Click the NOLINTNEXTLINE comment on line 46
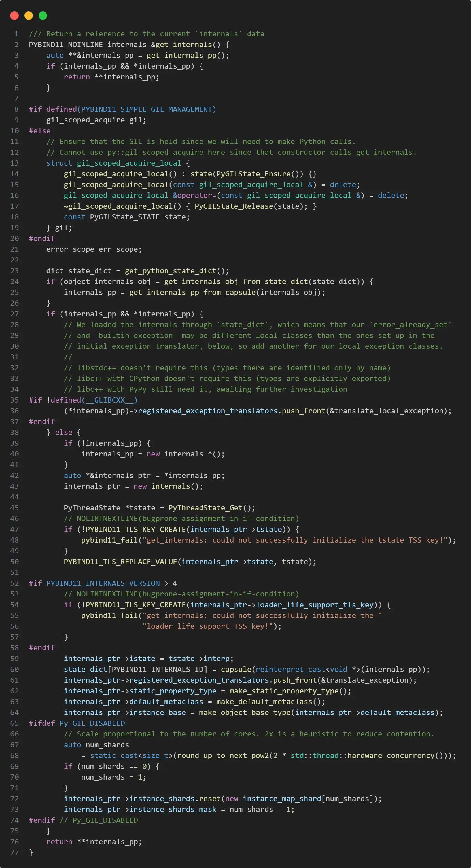Screen dimensions: 471x868 tap(181, 519)
